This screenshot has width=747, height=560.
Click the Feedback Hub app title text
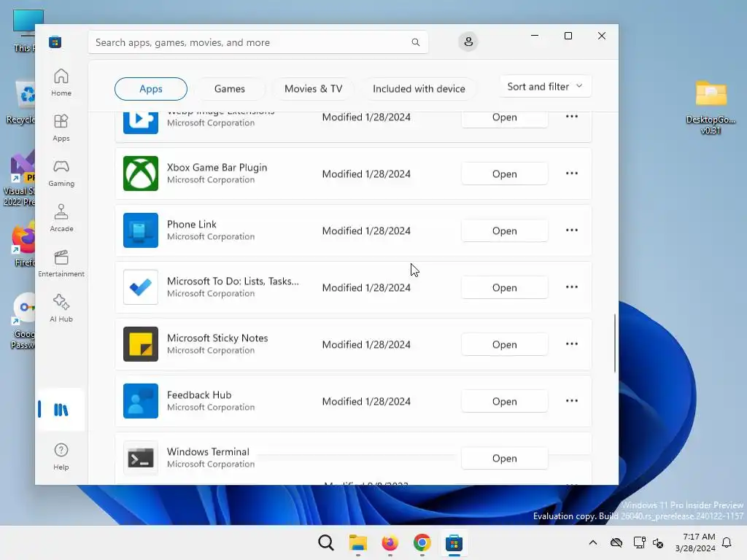[199, 394]
